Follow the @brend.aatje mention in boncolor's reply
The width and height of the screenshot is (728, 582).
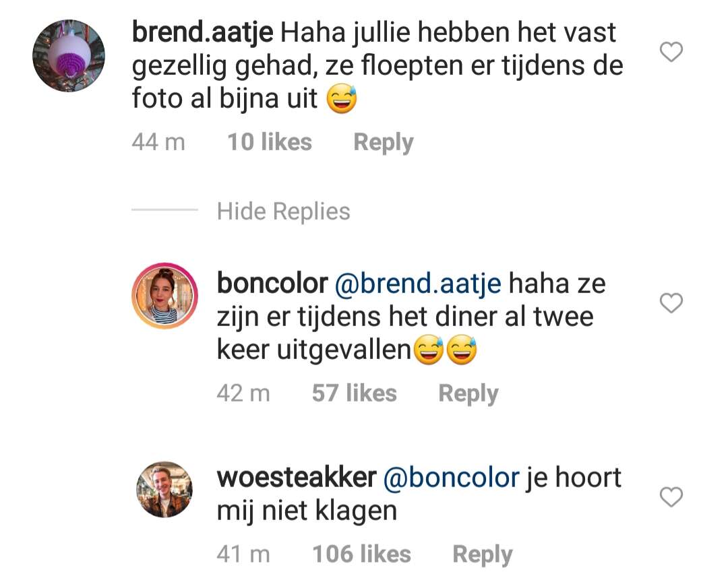click(x=418, y=284)
